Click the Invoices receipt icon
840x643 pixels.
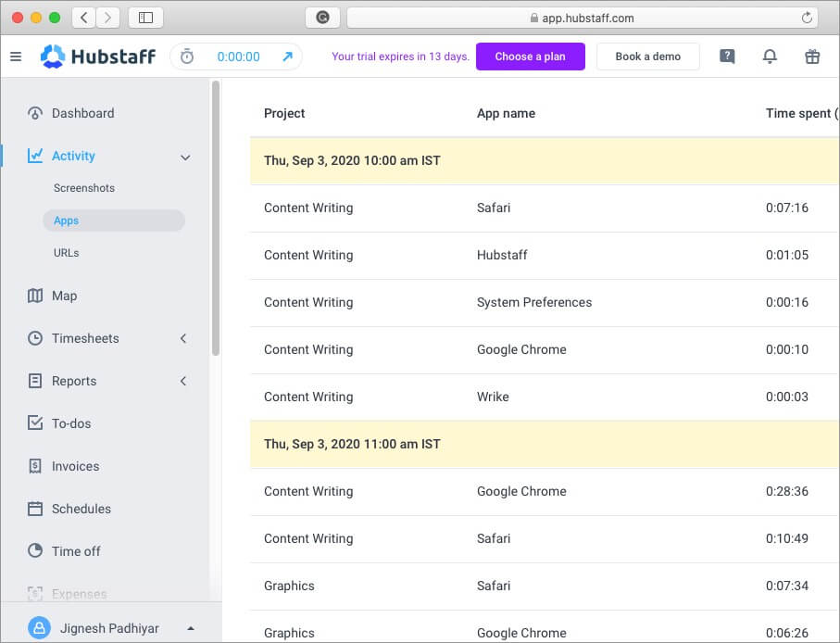pyautogui.click(x=35, y=466)
